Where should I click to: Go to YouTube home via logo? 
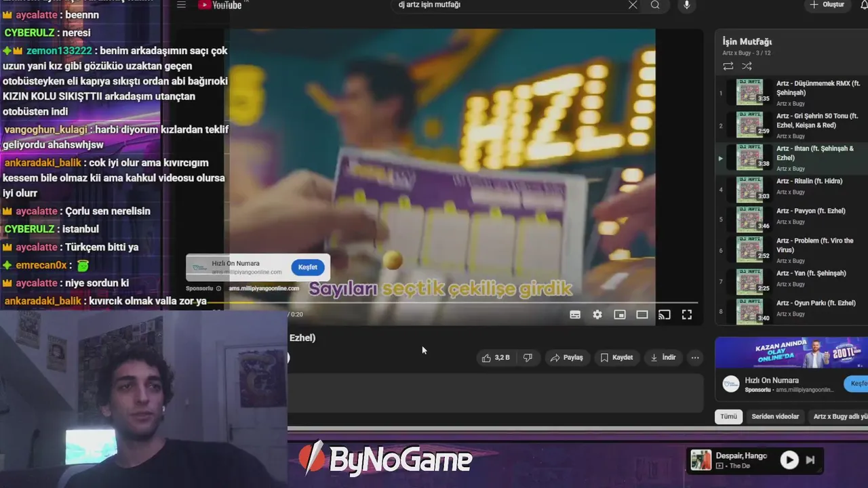[220, 5]
